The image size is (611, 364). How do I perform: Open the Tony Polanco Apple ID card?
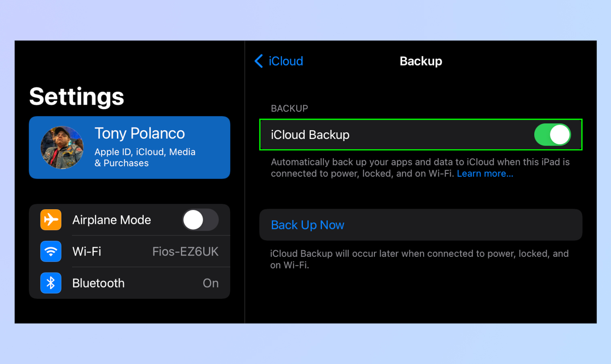[x=129, y=147]
